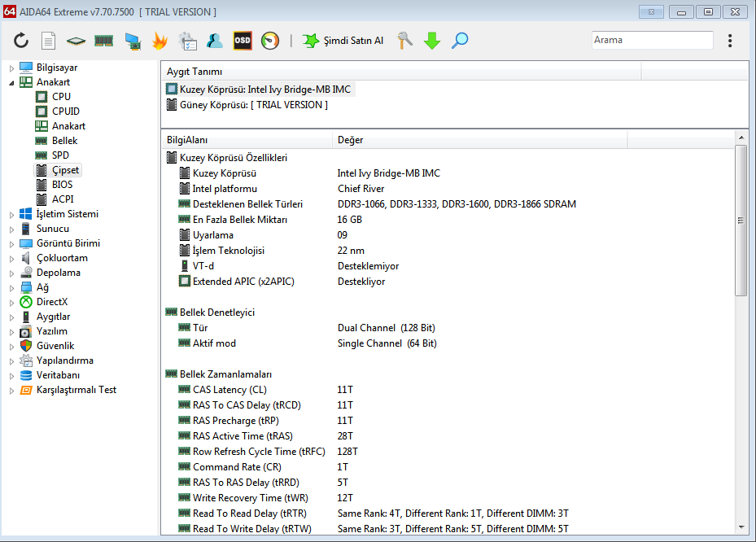Open the OSD panel icon
The width and height of the screenshot is (756, 542).
pos(243,41)
